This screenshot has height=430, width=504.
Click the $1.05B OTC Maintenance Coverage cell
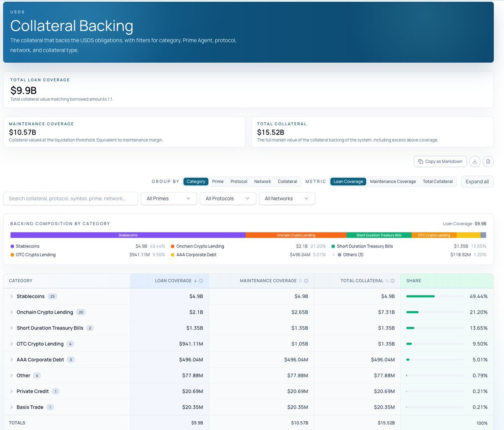coord(300,344)
